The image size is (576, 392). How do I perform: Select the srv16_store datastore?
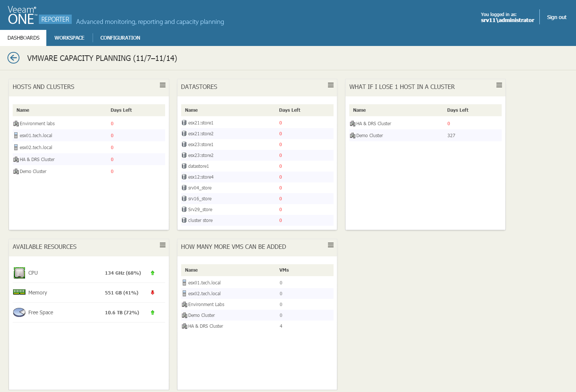click(x=257, y=198)
